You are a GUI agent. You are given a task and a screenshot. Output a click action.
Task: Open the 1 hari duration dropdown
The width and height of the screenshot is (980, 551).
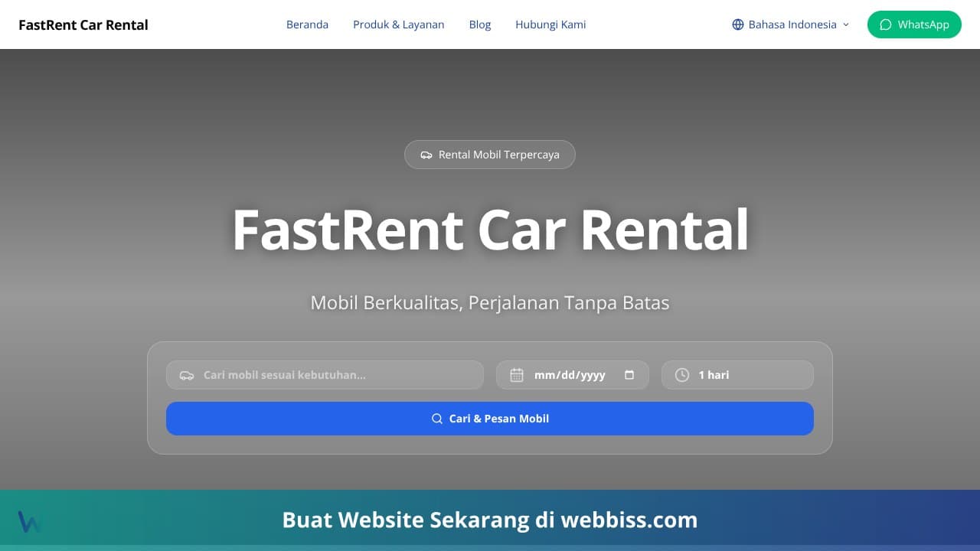[737, 375]
